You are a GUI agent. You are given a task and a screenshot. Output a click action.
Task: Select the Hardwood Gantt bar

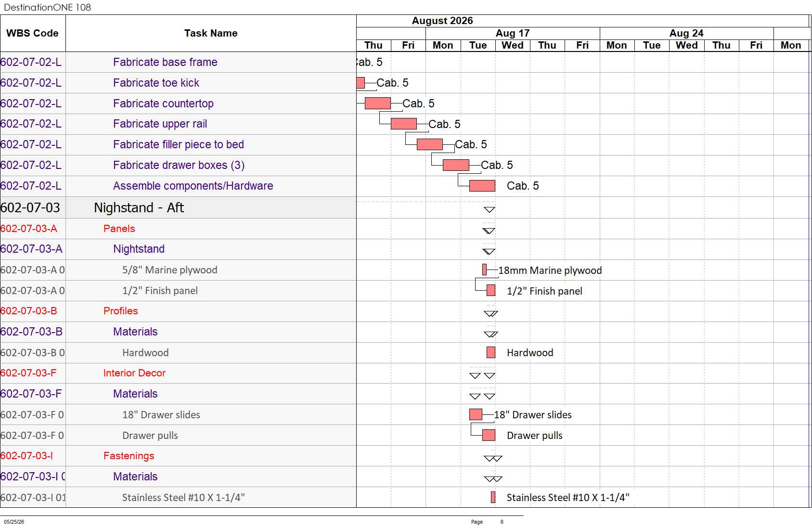(x=491, y=352)
